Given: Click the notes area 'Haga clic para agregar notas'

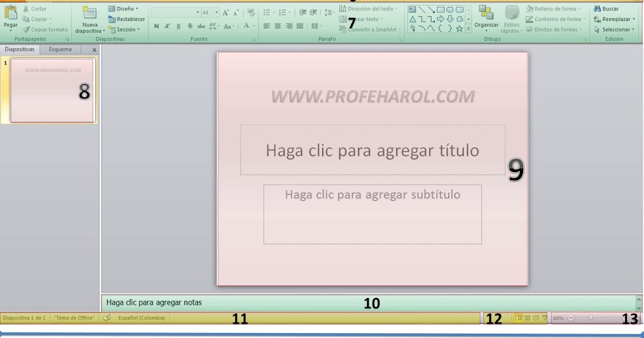Looking at the screenshot, I should click(368, 302).
